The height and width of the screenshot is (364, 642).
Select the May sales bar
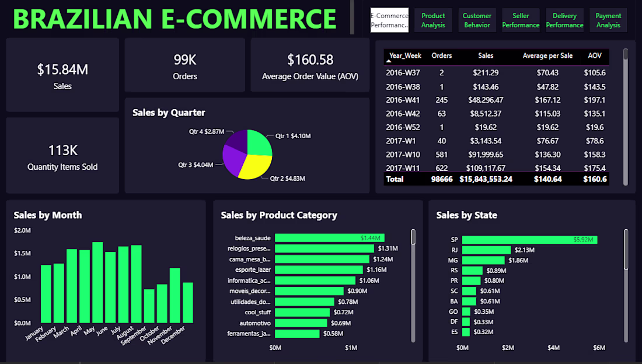coord(97,282)
